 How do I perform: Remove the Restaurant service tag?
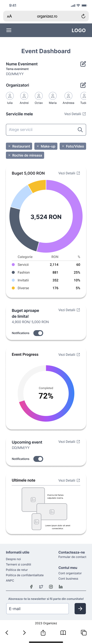(x=9, y=146)
